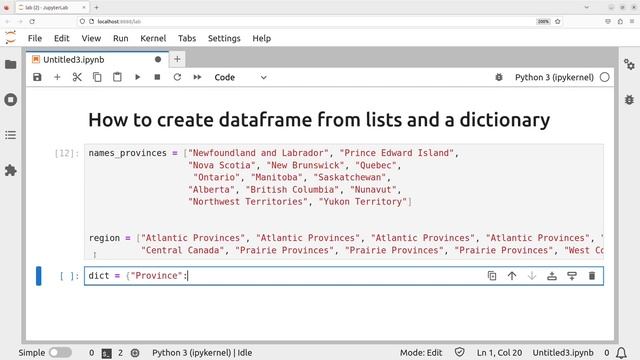The height and width of the screenshot is (360, 640).
Task: Click the names_provinces code cell
Action: (x=344, y=202)
